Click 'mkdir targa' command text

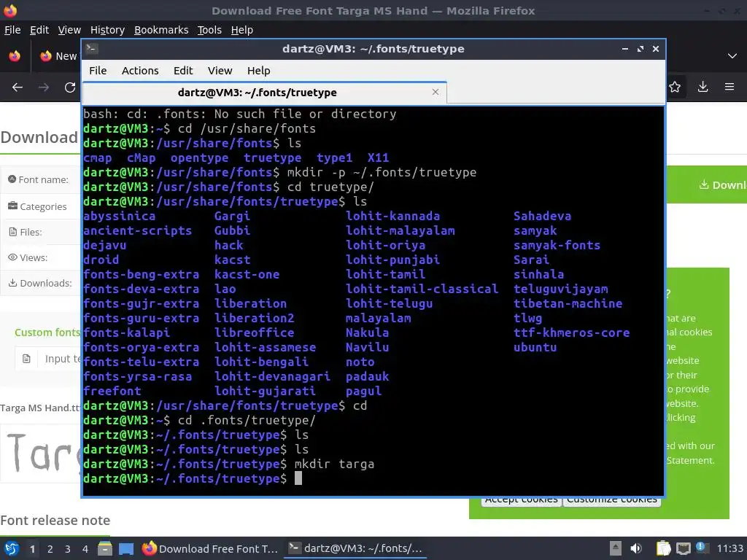click(334, 464)
